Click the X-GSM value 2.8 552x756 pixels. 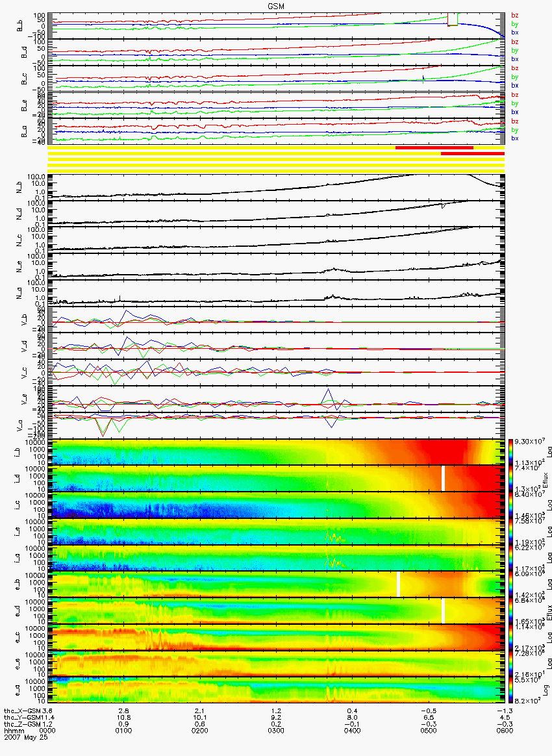123,711
